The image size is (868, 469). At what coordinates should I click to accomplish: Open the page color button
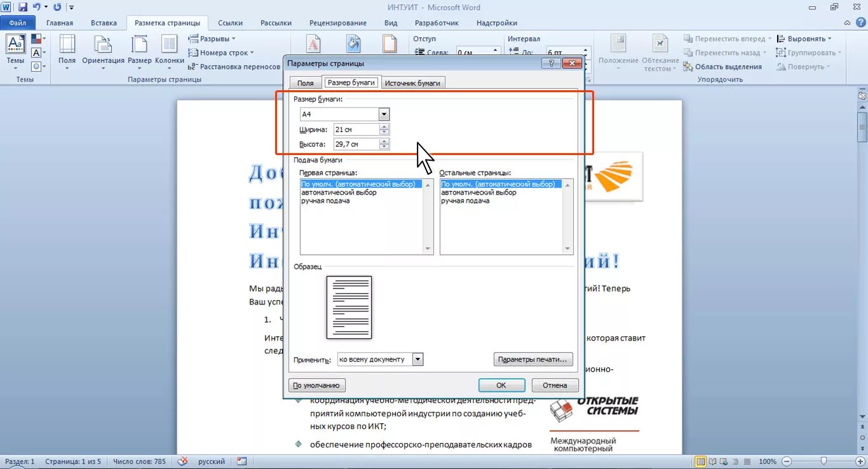click(353, 44)
